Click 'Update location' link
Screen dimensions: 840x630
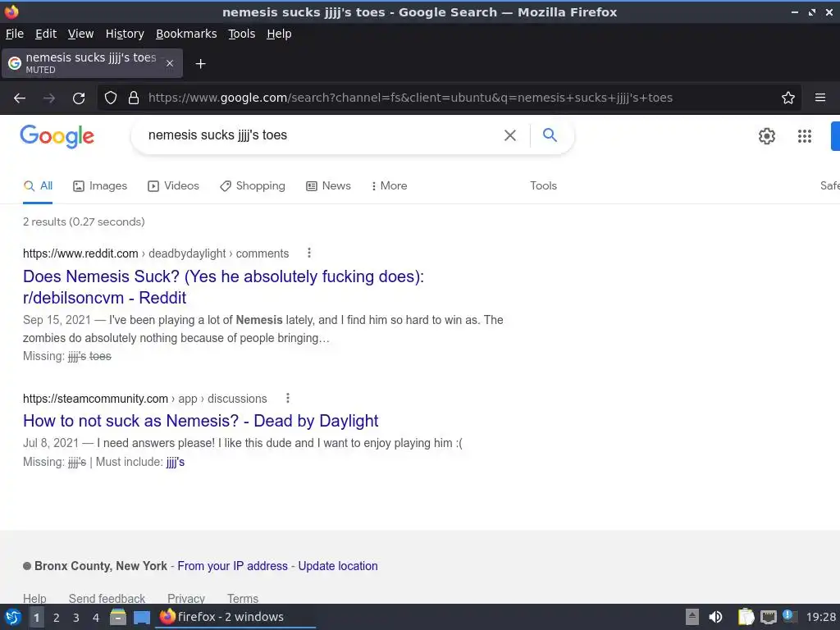click(337, 566)
